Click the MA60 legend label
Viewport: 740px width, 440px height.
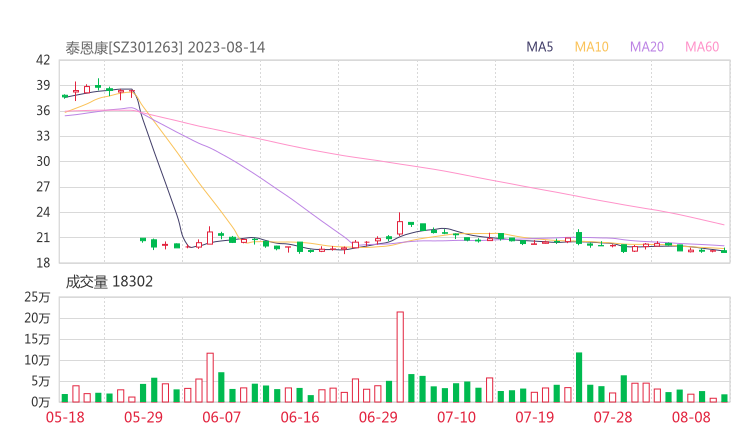[x=702, y=47]
